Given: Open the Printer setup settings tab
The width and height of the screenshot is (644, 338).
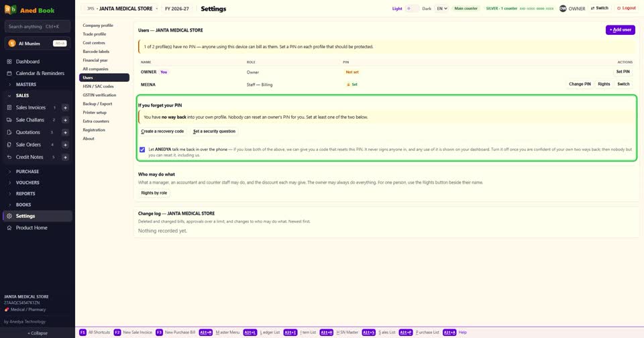Looking at the screenshot, I should (95, 113).
